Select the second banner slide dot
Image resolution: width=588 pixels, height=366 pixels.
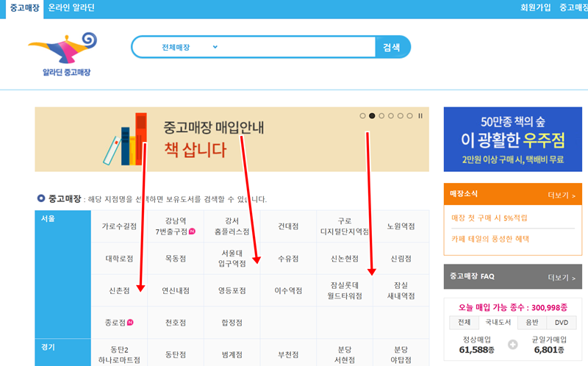click(x=372, y=116)
